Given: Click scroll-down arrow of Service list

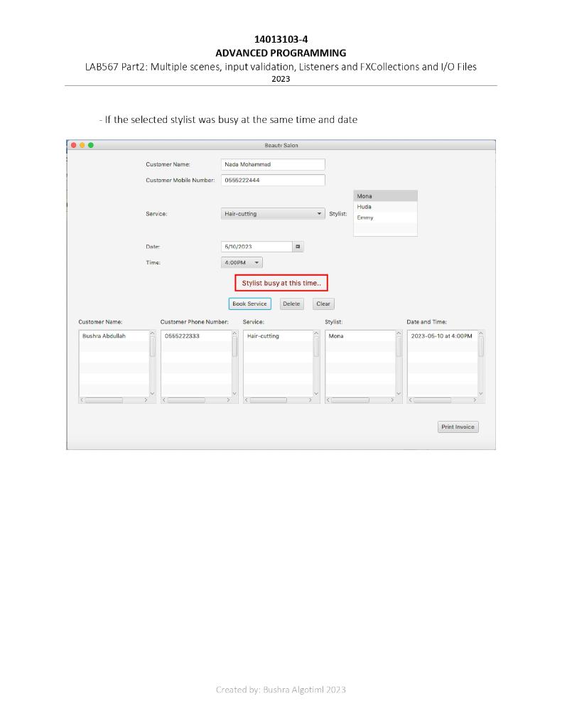Looking at the screenshot, I should tap(316, 393).
